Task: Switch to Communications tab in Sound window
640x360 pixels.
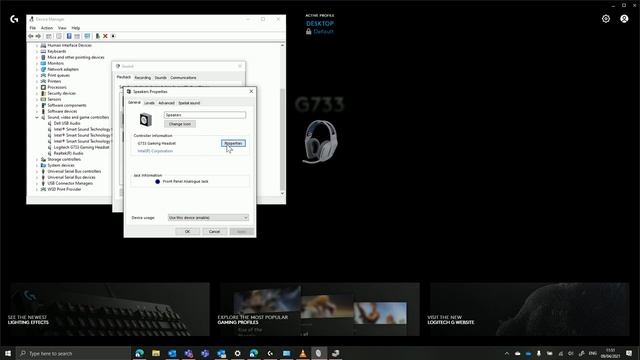Action: [183, 78]
